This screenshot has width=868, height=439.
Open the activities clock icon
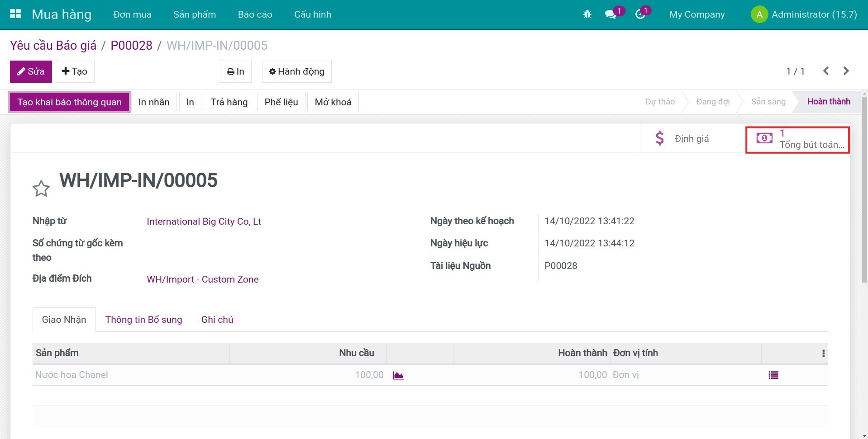640,14
